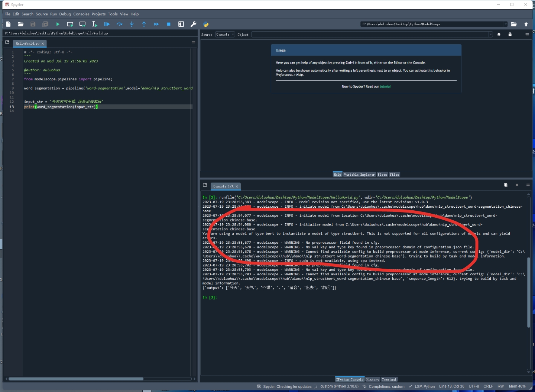Browse editor tabs with the tab-list icon
Viewport: 535px width, 392px height.
click(7, 42)
